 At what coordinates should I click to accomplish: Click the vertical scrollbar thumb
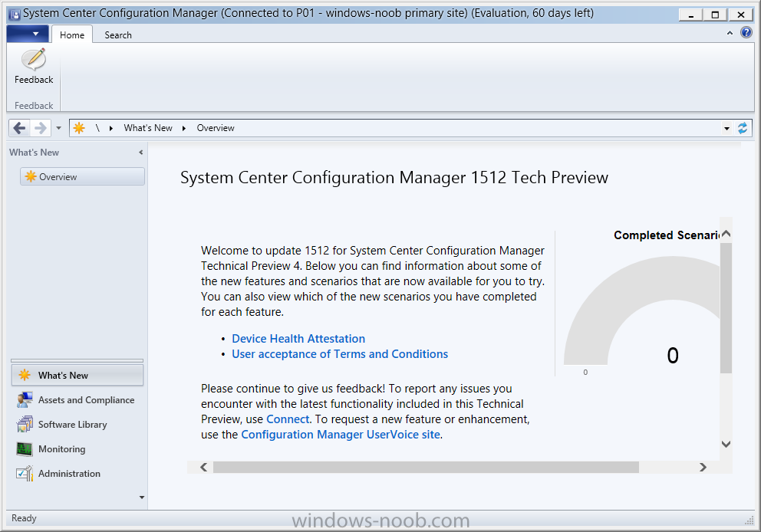726,308
